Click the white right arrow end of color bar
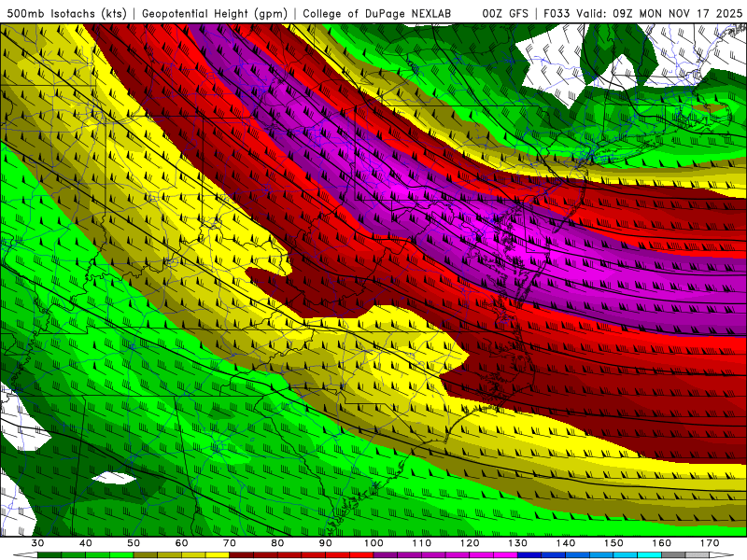 coord(722,555)
